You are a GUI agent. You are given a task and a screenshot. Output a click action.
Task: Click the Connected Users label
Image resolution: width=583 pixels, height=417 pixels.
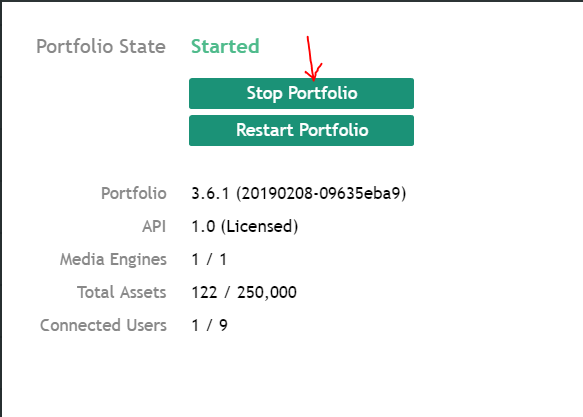[x=103, y=325]
